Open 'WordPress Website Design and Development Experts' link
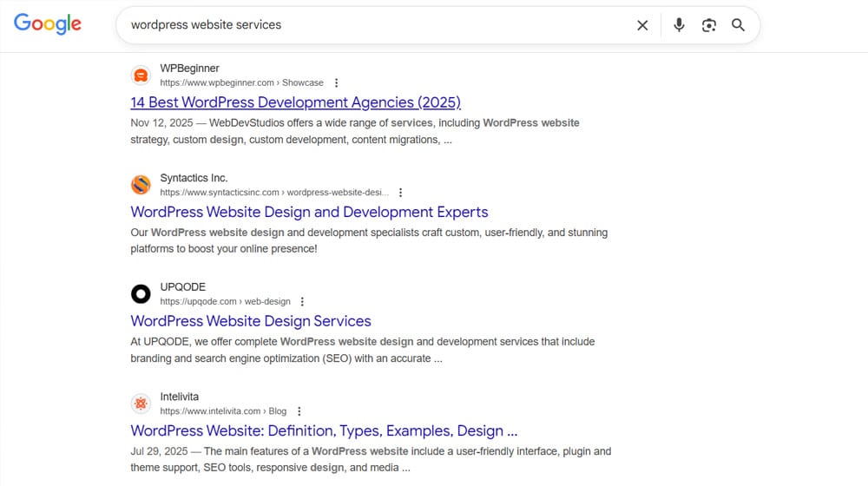The height and width of the screenshot is (486, 868). click(310, 212)
